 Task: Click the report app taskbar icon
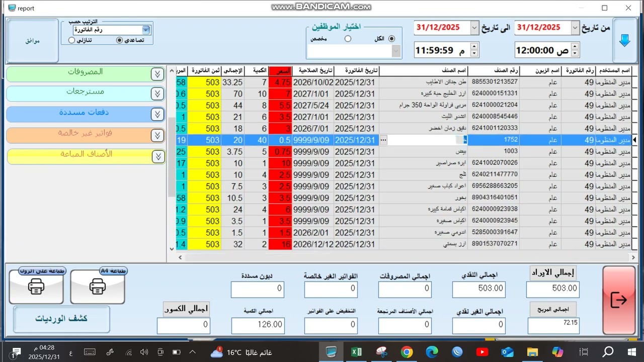[332, 352]
